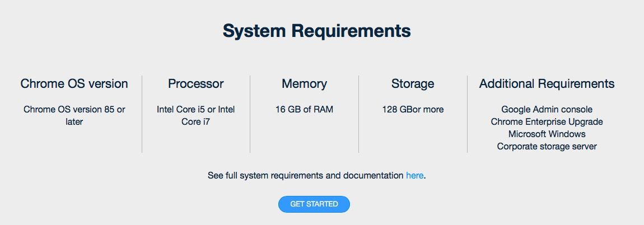
Task: Select the Processor column heading
Action: pyautogui.click(x=196, y=84)
